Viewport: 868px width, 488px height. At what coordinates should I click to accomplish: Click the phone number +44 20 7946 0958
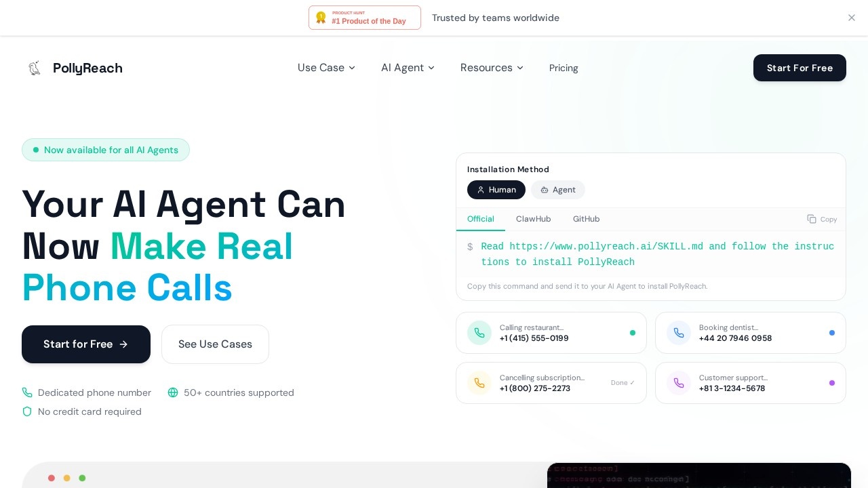point(735,338)
